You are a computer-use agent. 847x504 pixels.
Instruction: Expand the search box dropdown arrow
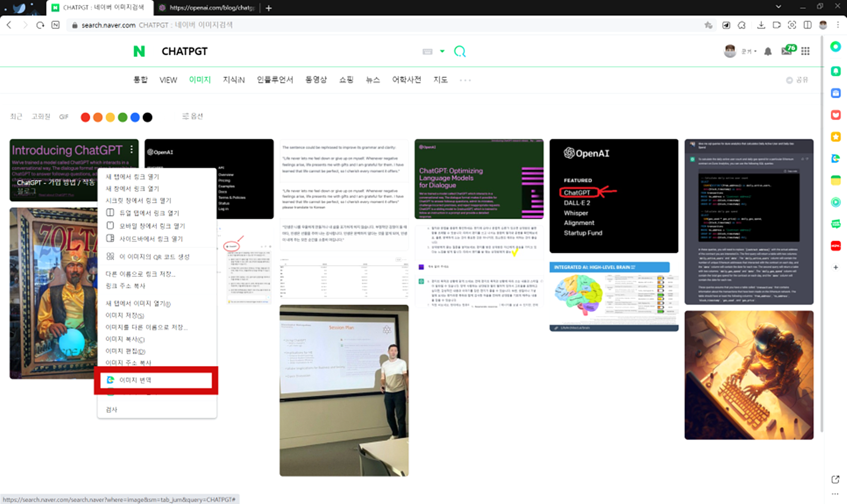click(442, 52)
